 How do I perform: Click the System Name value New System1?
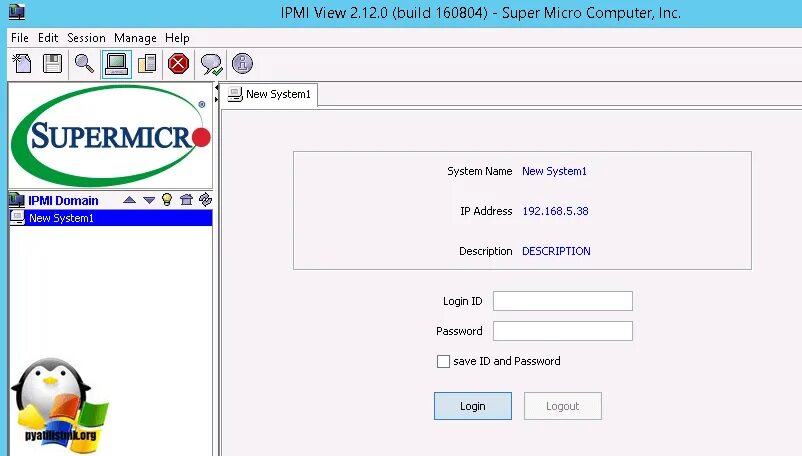pos(554,171)
